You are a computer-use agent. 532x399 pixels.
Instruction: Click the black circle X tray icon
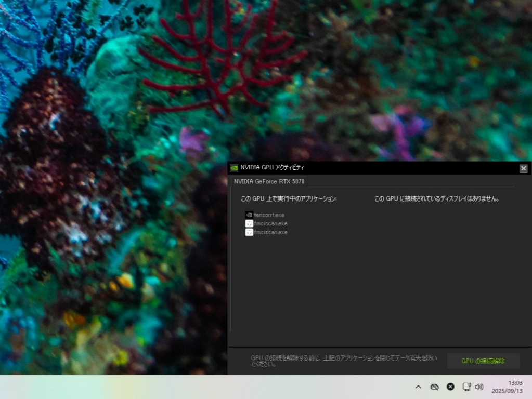pyautogui.click(x=450, y=387)
